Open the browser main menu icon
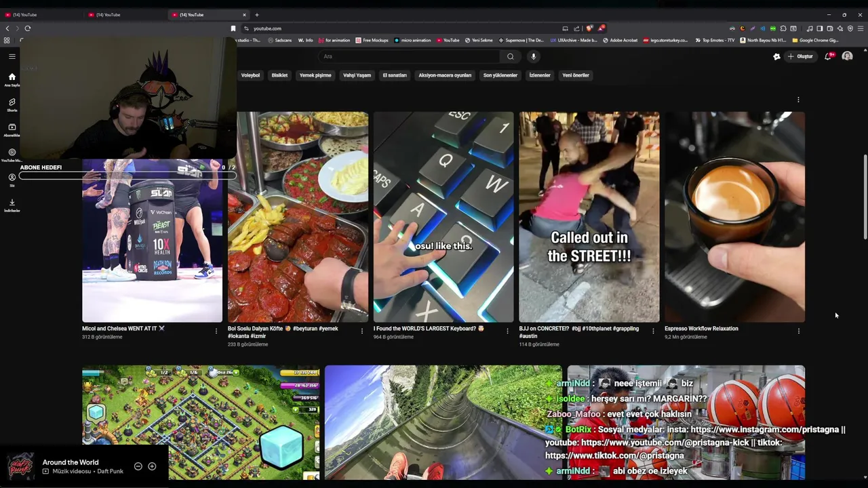Image resolution: width=868 pixels, height=488 pixels. 861,28
